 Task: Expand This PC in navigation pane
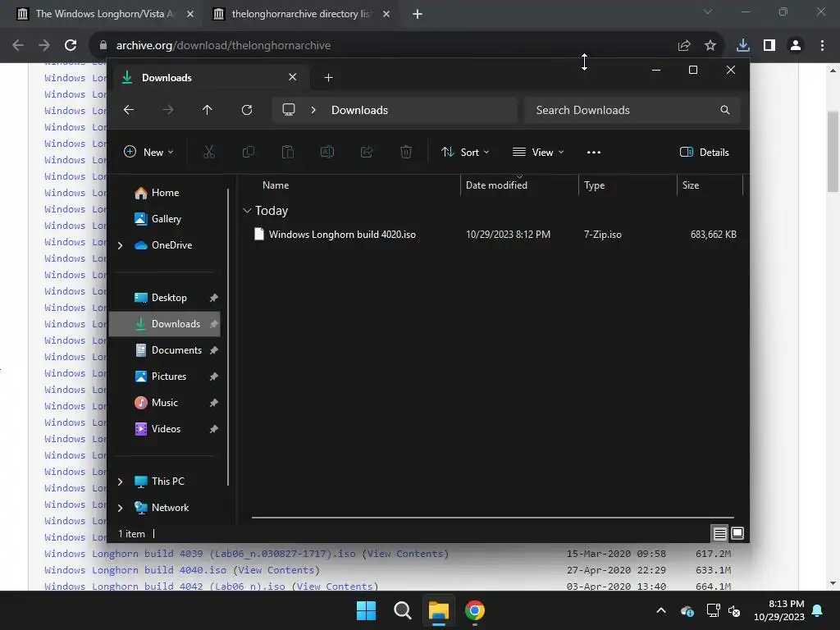120,482
